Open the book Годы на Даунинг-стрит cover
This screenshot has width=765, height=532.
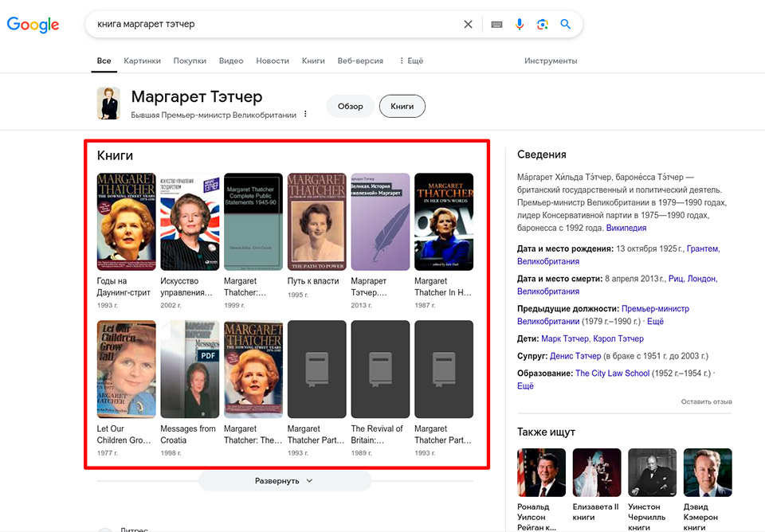point(127,222)
